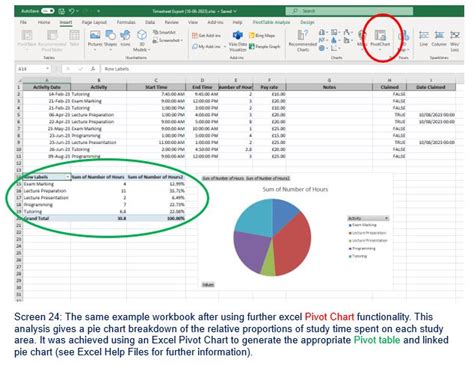Open the PivotTable Analyze tab
Viewport: 474px width, 365px height.
point(271,22)
